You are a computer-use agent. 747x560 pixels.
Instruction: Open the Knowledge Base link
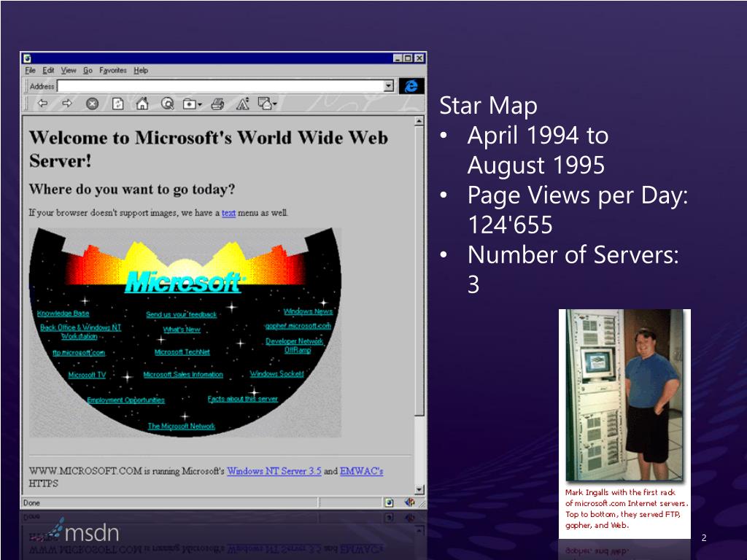pyautogui.click(x=63, y=314)
